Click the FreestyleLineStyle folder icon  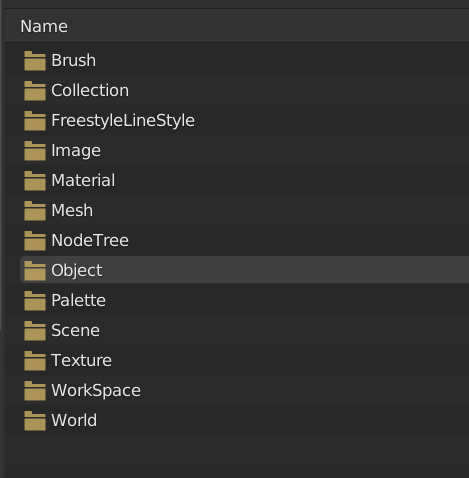35,121
